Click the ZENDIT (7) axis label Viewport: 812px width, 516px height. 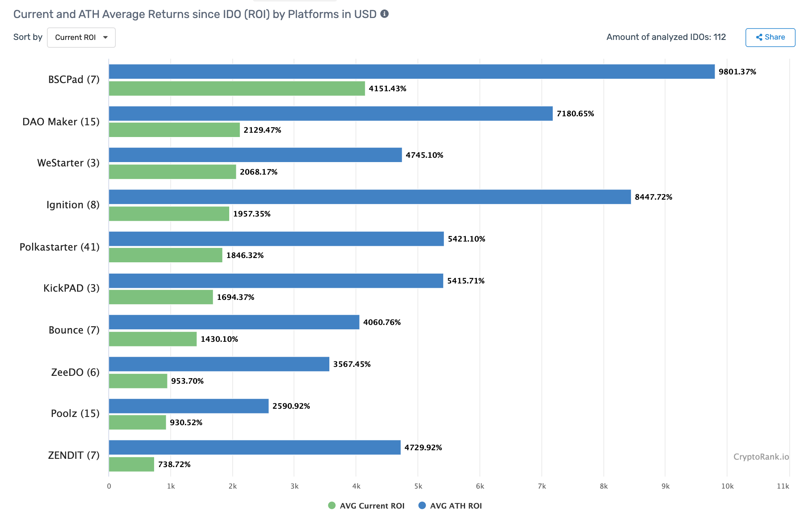(x=74, y=455)
